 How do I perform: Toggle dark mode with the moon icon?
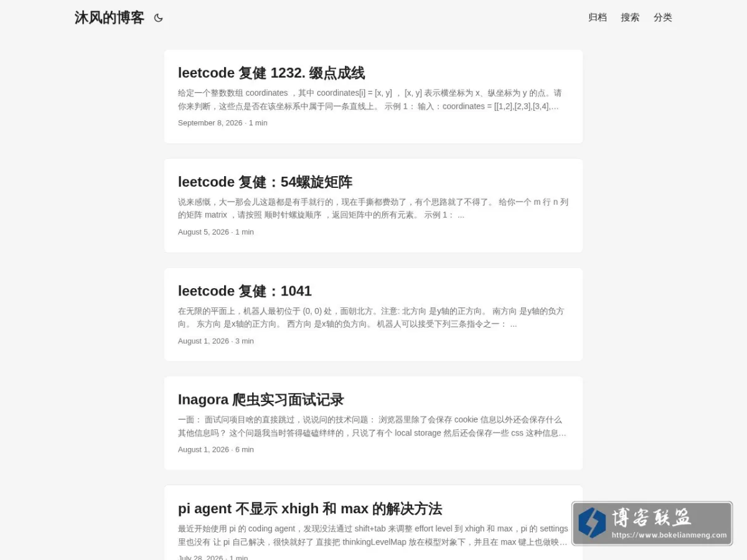[158, 18]
